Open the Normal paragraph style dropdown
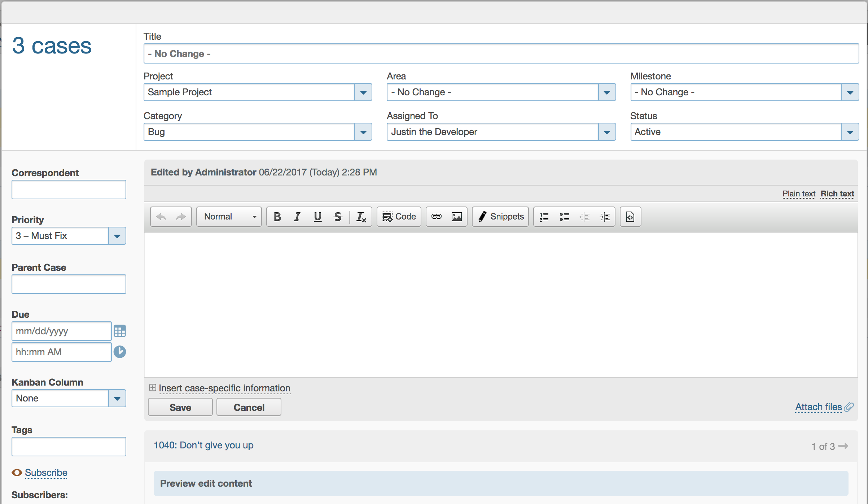The height and width of the screenshot is (504, 868). coord(229,217)
